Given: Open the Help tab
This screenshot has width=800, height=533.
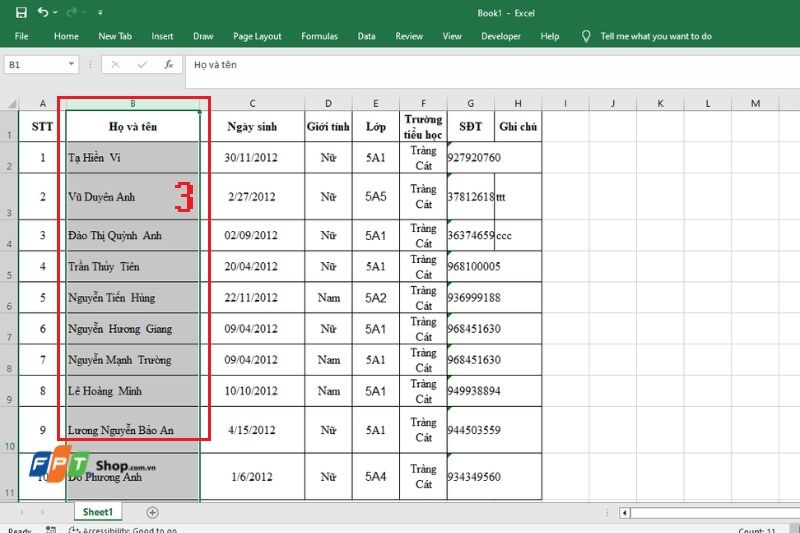Looking at the screenshot, I should (549, 36).
